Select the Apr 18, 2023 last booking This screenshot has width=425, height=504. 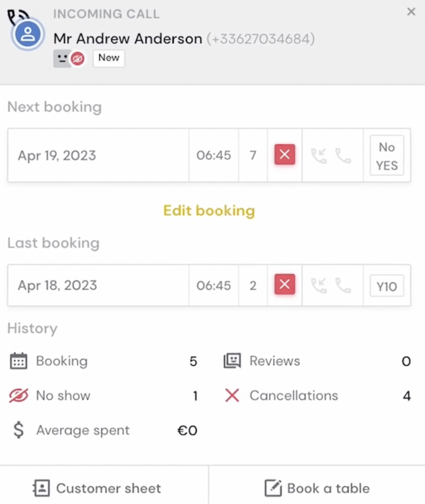pos(209,285)
